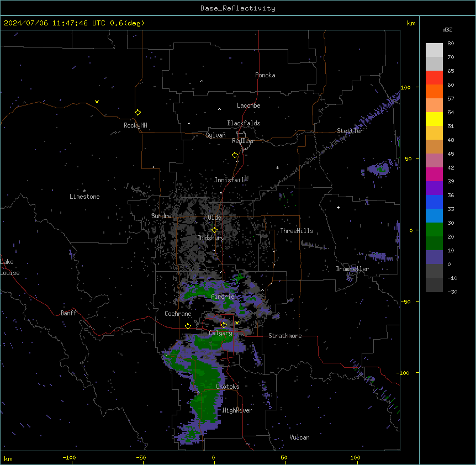This screenshot has height=465, width=476.
Task: Click the yellow marker above Calgary label
Action: coord(224,325)
